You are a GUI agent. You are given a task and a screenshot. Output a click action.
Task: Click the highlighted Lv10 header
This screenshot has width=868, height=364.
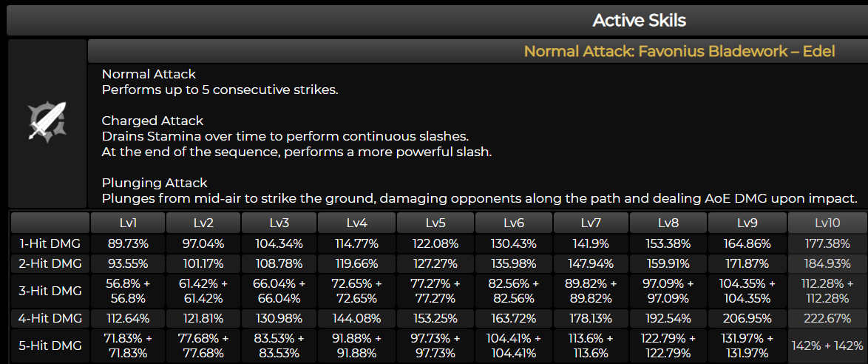[827, 223]
